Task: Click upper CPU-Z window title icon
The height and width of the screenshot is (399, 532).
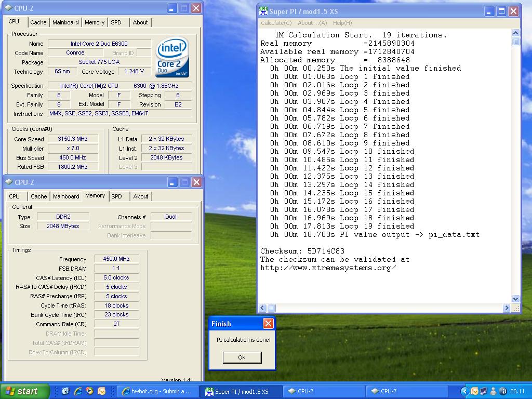Action: coord(9,8)
